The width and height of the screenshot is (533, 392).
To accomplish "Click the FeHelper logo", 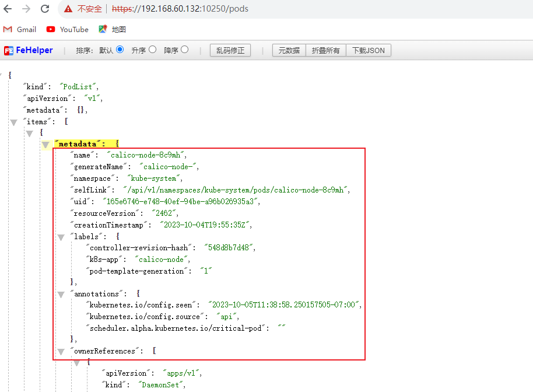I will tap(29, 50).
